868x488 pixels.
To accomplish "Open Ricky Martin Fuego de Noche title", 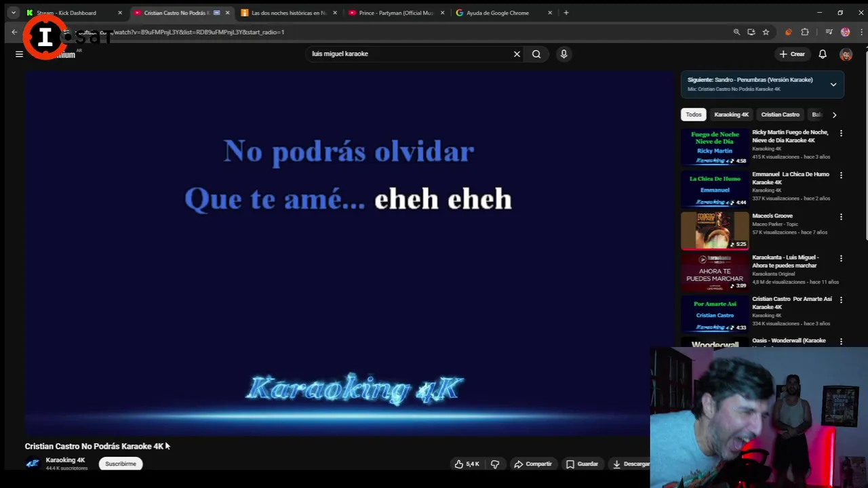I will coord(790,136).
